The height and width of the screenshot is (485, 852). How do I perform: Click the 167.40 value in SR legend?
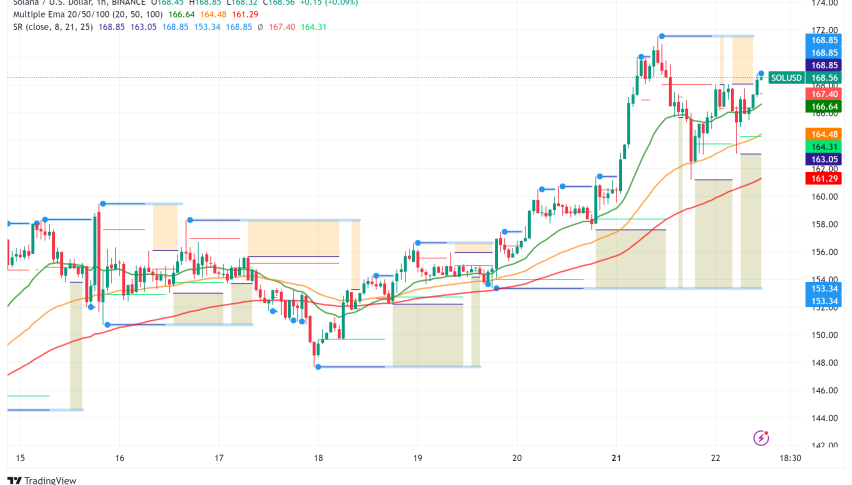[282, 27]
